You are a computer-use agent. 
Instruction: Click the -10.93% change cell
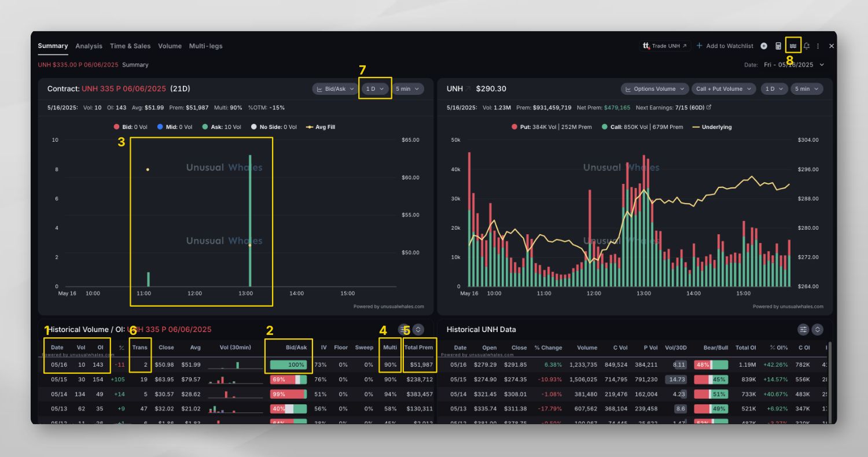coord(549,379)
